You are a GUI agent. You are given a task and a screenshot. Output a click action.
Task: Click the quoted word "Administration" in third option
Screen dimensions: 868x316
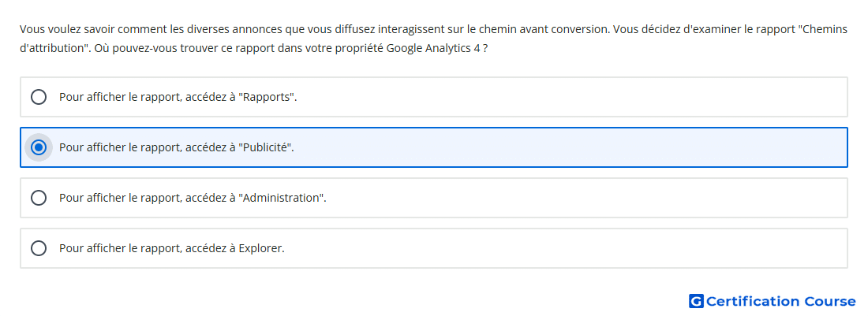point(281,198)
